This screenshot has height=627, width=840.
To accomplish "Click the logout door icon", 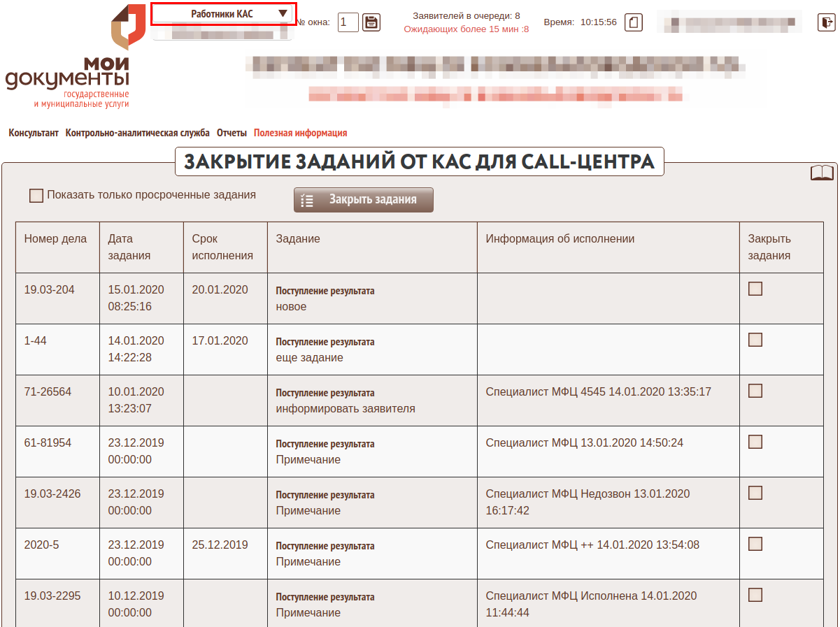I will pyautogui.click(x=826, y=22).
